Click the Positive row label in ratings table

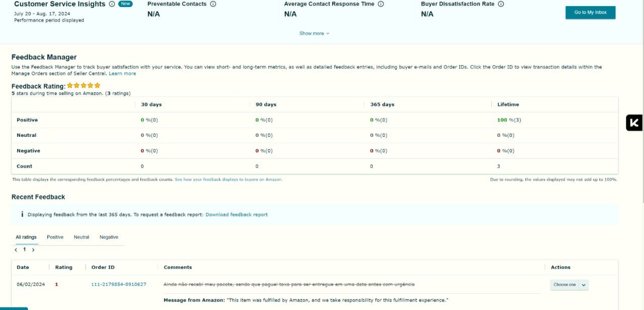coord(27,120)
